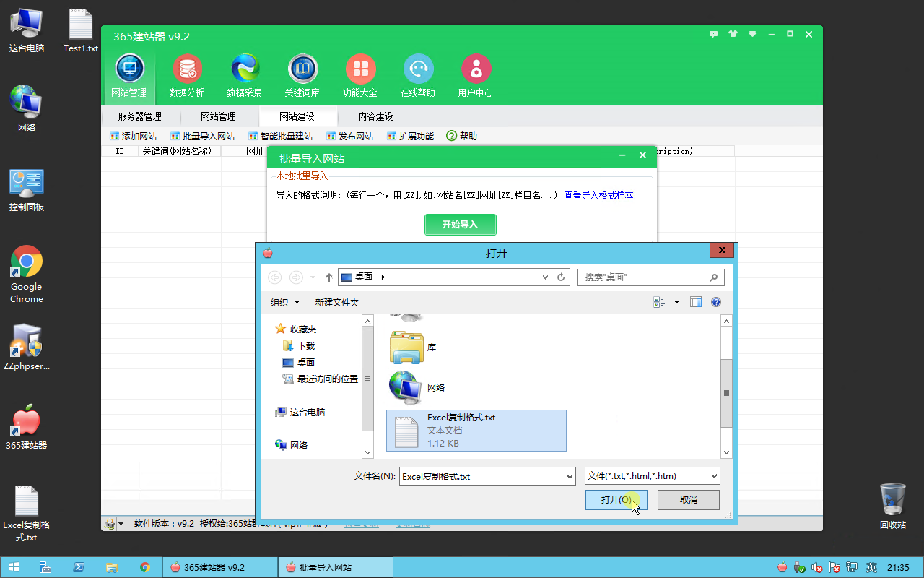Viewport: 924px width, 578px height.
Task: Switch to 网站管理 sub-tab
Action: (218, 116)
